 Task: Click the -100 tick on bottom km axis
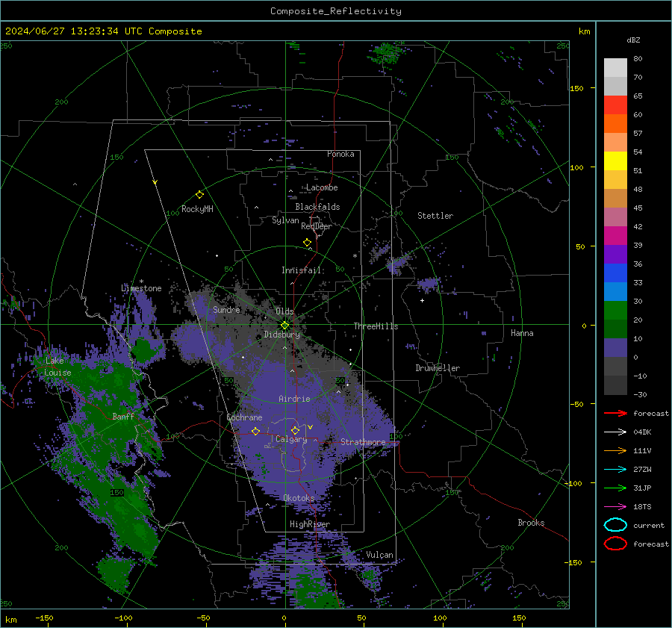pos(123,618)
